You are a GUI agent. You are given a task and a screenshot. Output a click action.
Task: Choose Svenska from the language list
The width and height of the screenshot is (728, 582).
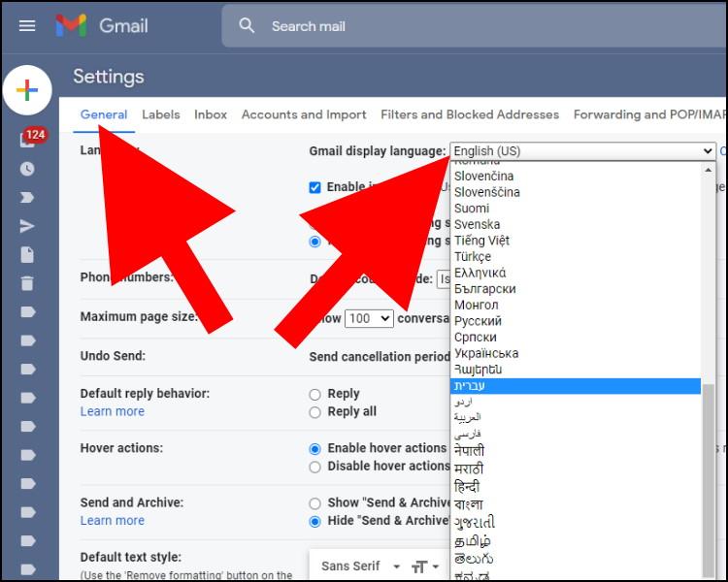click(576, 225)
